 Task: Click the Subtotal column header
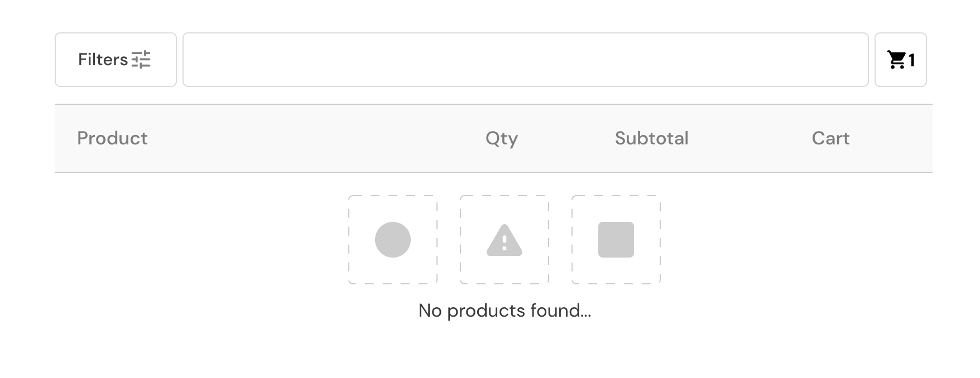tap(651, 138)
